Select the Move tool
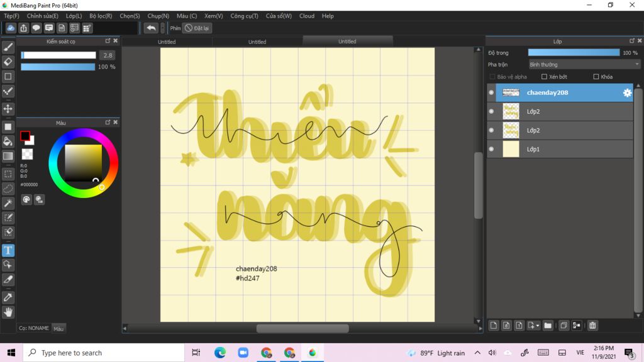This screenshot has width=644, height=362. coord(8,109)
